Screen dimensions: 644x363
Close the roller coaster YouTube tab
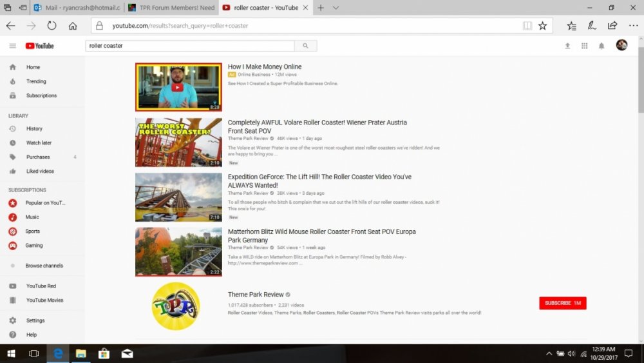tap(305, 7)
